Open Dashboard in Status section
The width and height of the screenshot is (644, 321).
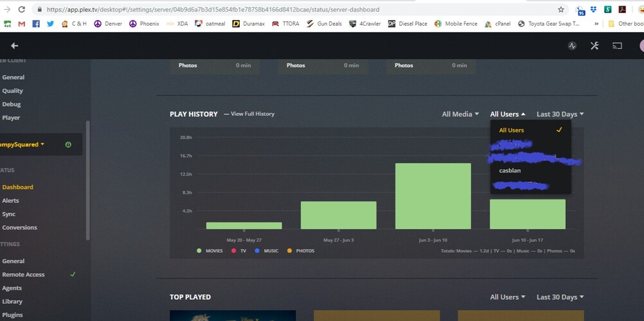tap(17, 187)
